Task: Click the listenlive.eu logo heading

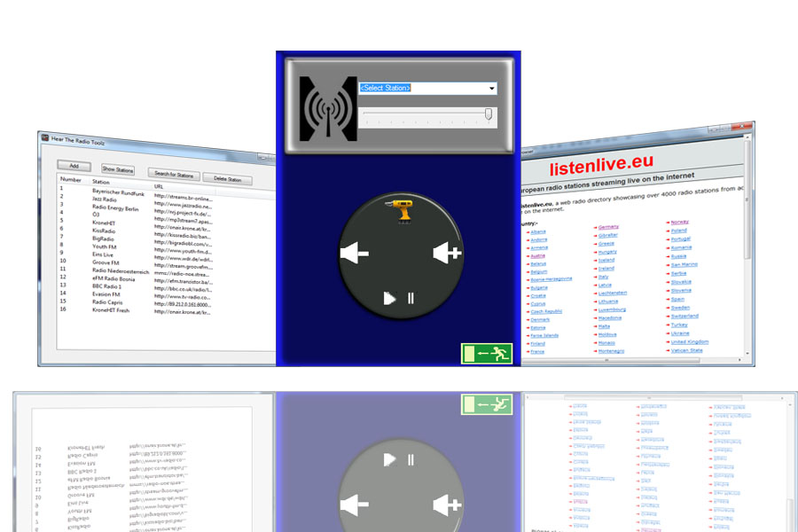Action: coord(601,164)
